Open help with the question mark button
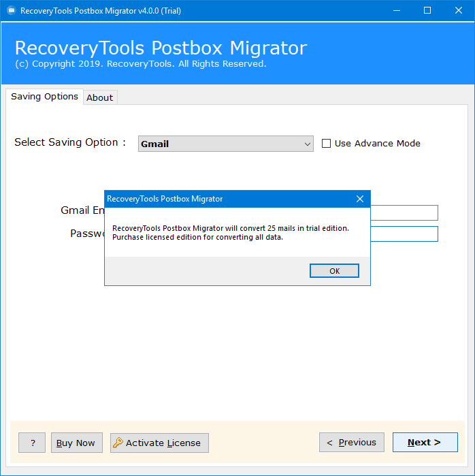 pyautogui.click(x=32, y=443)
